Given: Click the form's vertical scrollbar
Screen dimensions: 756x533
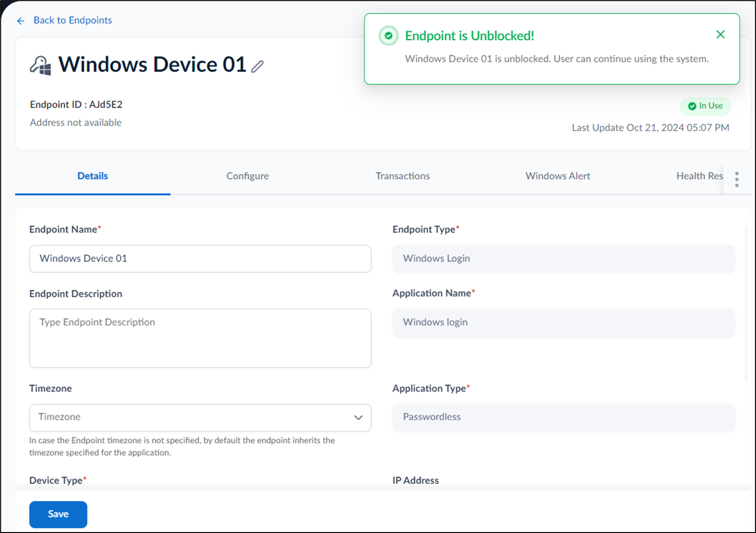Looking at the screenshot, I should [x=747, y=302].
